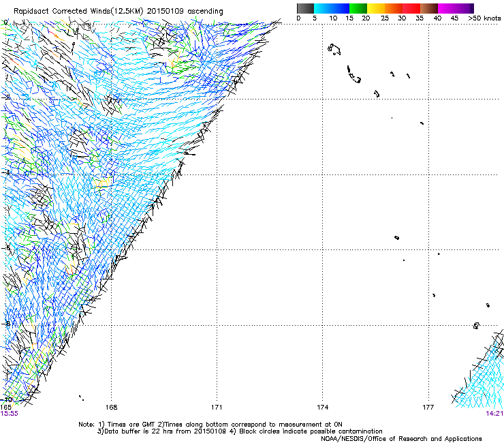Image resolution: width=504 pixels, height=443 pixels.
Task: Click the longitude label 165
Action: point(5,408)
